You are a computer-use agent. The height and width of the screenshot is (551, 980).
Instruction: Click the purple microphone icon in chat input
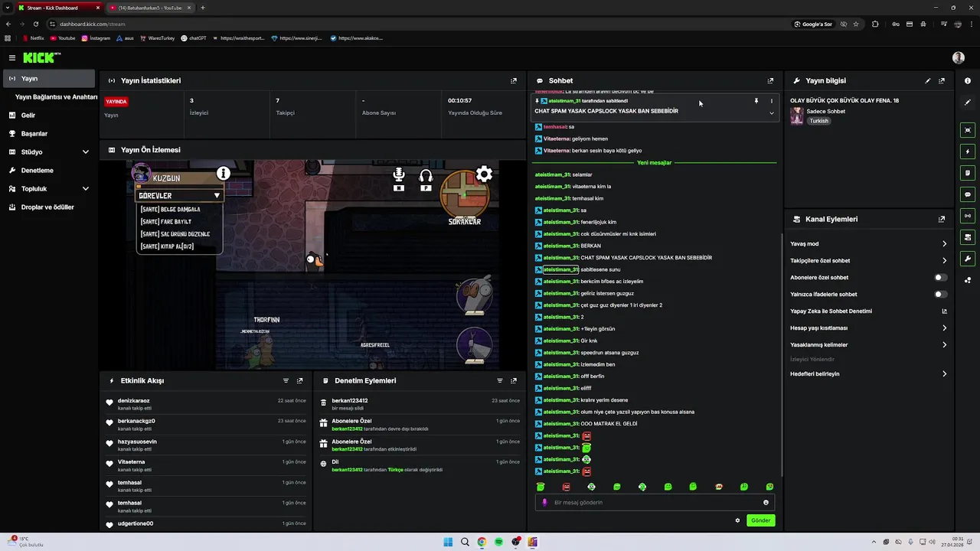click(544, 502)
